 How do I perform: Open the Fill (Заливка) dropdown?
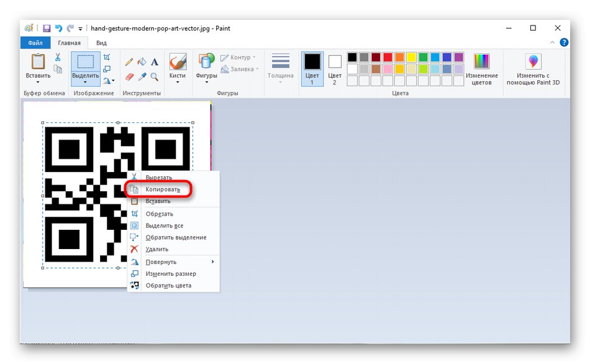[240, 70]
